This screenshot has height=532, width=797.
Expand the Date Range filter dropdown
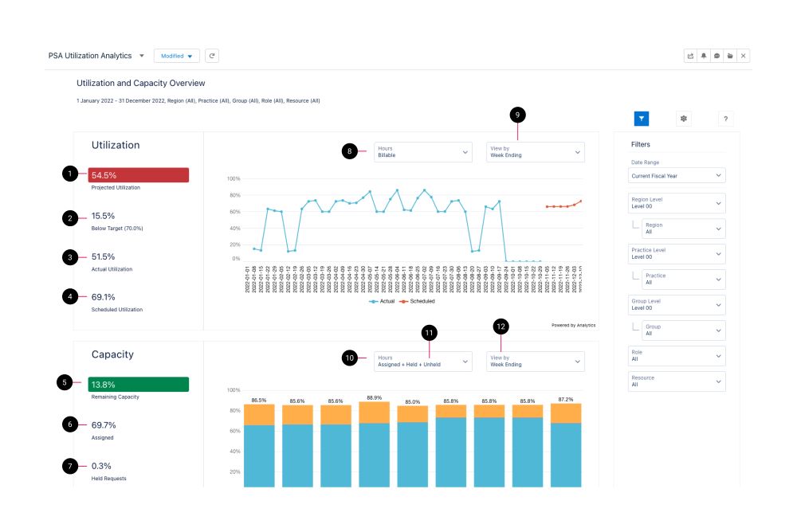point(676,175)
